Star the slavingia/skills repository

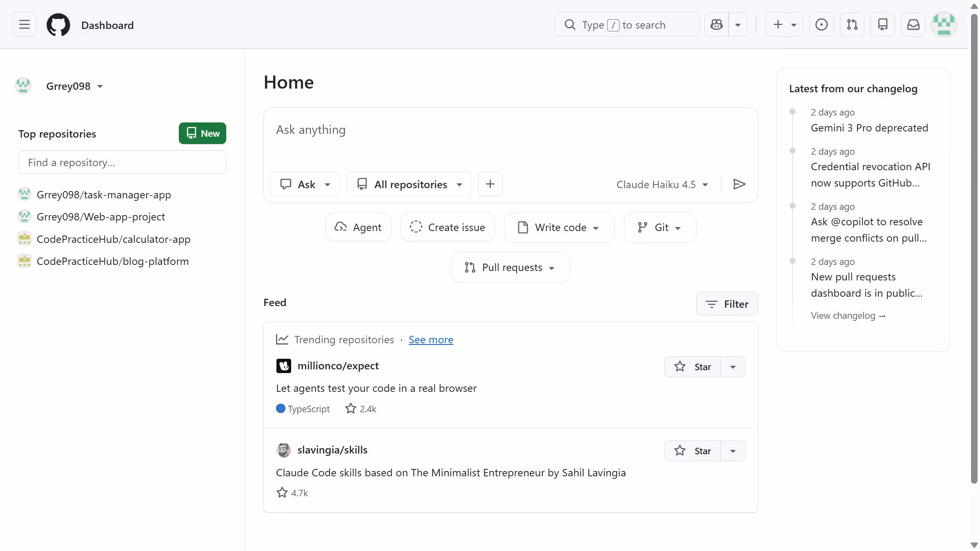(693, 451)
